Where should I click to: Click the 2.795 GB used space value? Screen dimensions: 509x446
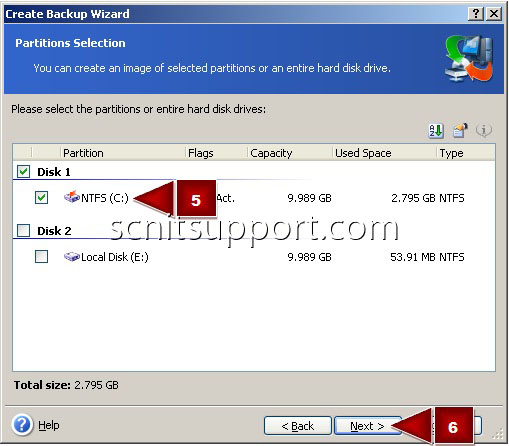pyautogui.click(x=413, y=198)
